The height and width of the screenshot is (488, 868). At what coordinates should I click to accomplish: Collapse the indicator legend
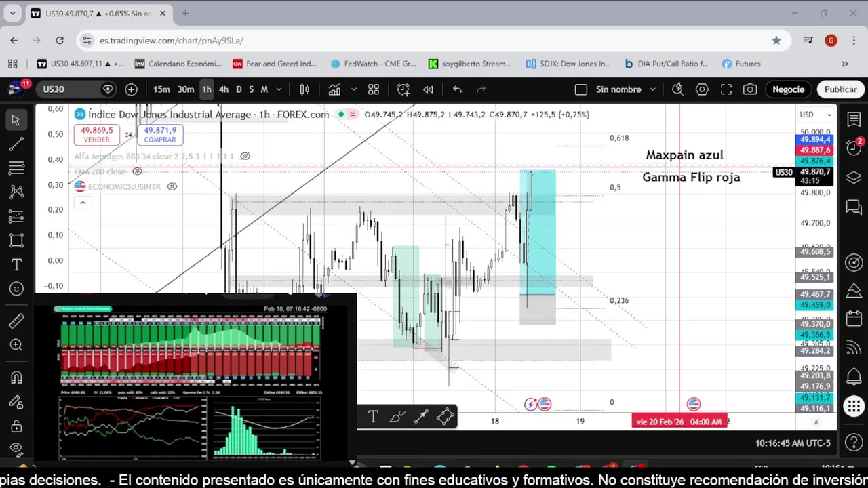[83, 203]
